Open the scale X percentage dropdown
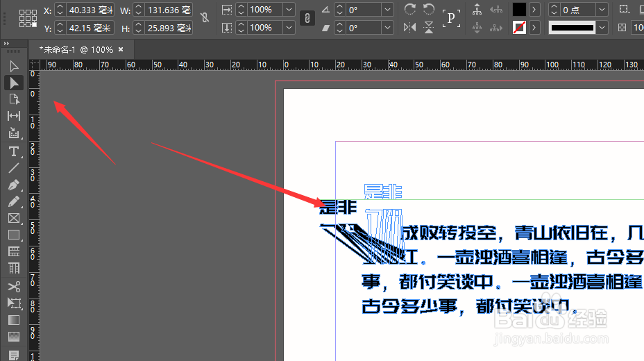The height and width of the screenshot is (361, 644). tap(289, 10)
